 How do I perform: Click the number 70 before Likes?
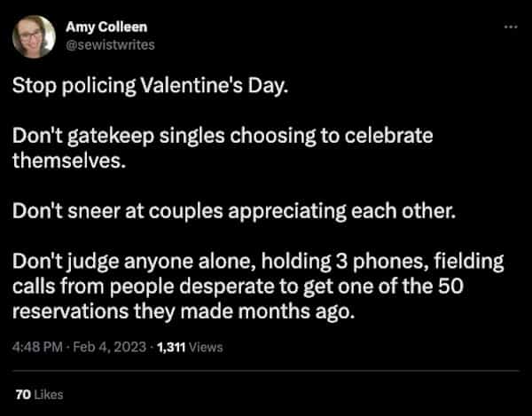[23, 393]
